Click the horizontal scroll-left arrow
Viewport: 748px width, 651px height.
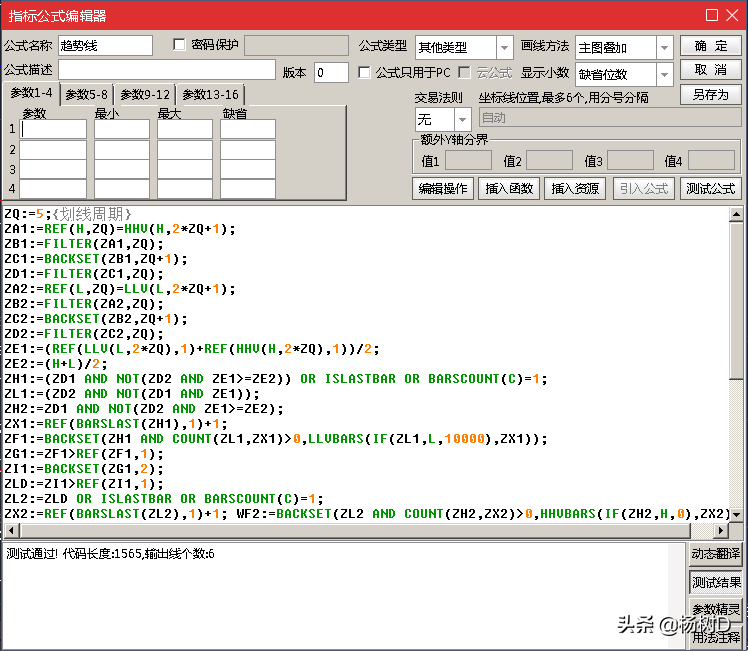coord(11,530)
